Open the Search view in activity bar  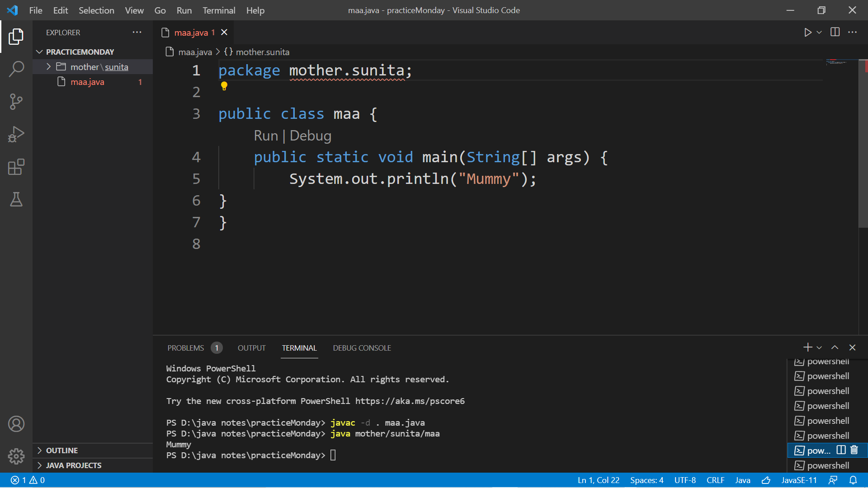point(16,69)
